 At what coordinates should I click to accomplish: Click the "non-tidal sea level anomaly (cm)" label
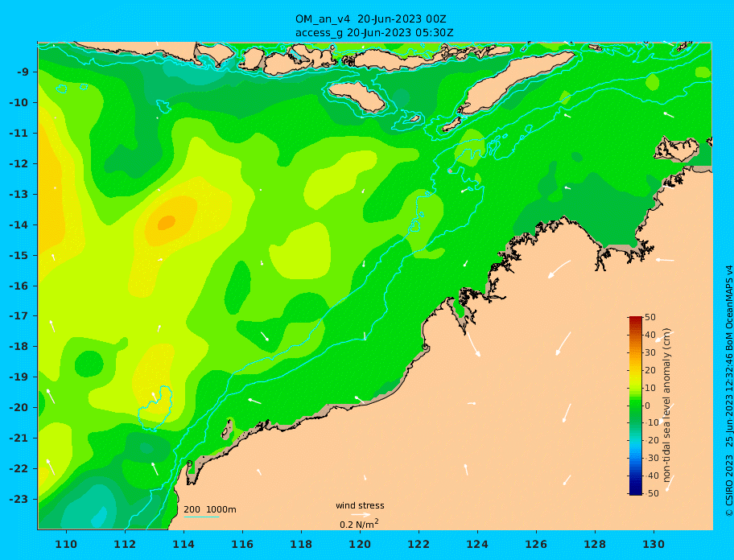(x=667, y=406)
